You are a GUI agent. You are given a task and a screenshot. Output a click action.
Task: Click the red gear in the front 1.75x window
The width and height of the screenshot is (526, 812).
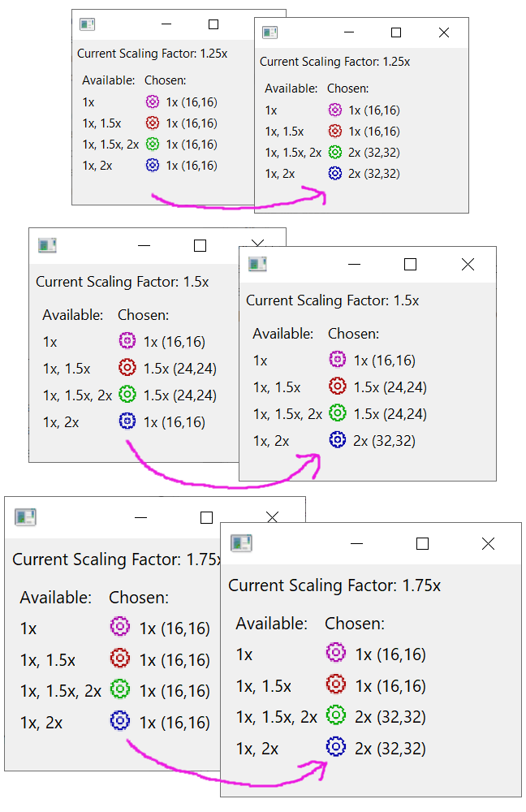point(336,685)
